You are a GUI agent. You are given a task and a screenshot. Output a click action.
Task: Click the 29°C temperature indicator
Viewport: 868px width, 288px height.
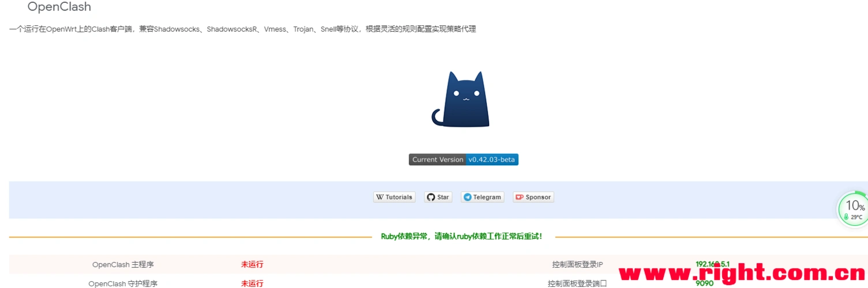tap(854, 217)
